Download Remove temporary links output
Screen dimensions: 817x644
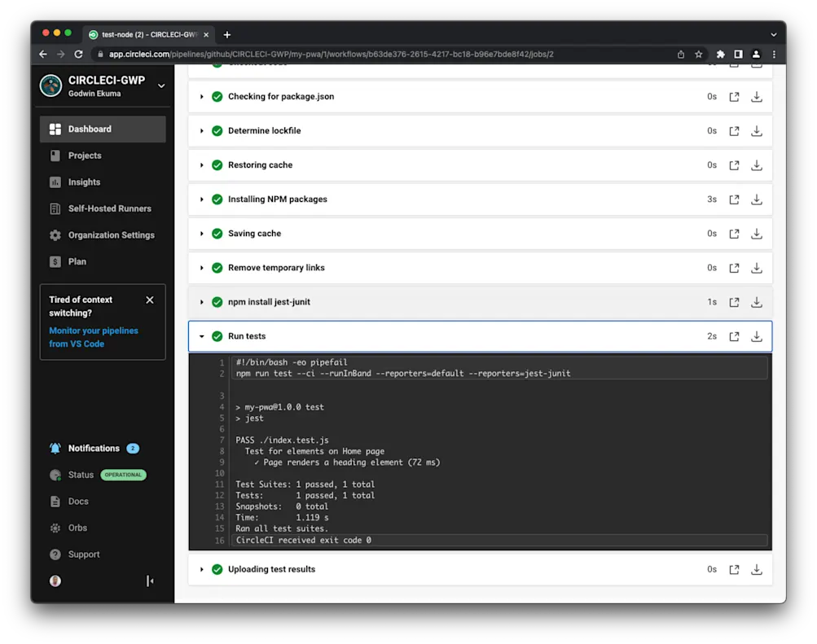(x=757, y=268)
